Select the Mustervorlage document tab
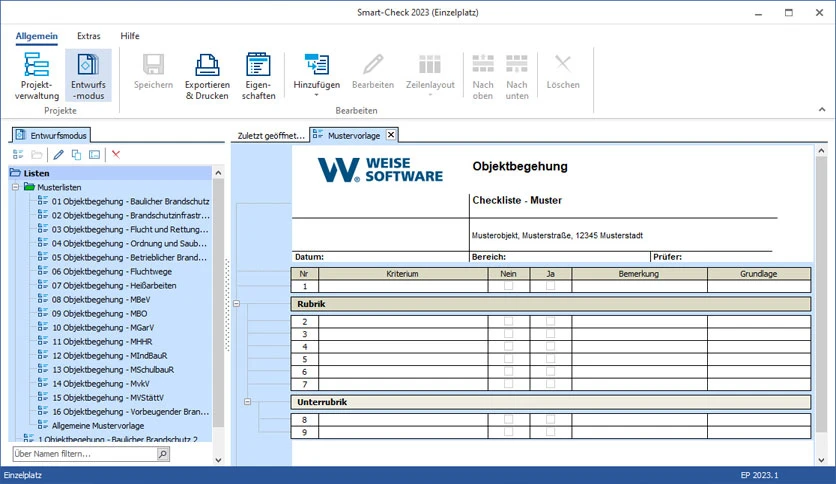836x484 pixels. click(x=353, y=135)
